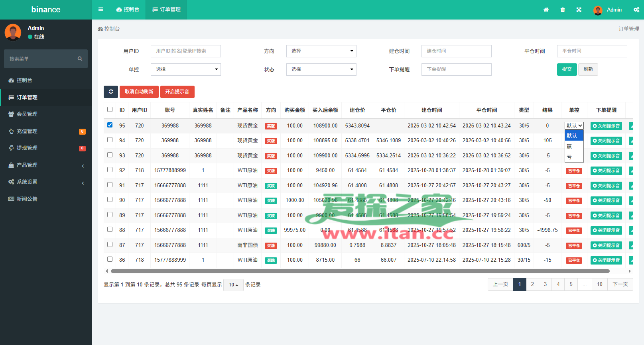Open the 状态 dropdown filter
644x345 pixels.
(x=321, y=69)
